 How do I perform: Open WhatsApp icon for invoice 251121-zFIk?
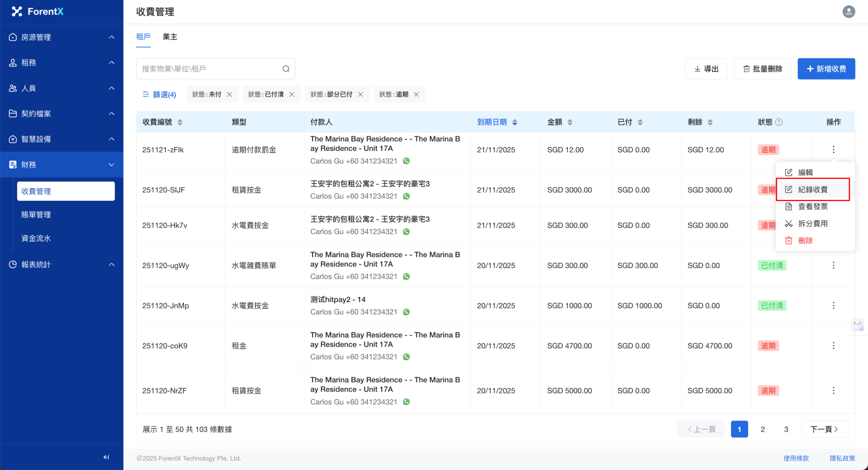[407, 161]
